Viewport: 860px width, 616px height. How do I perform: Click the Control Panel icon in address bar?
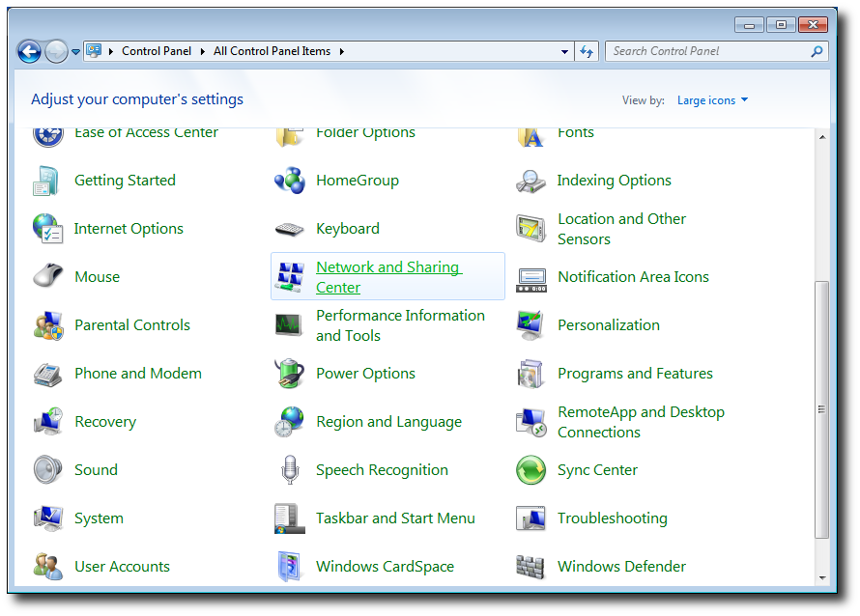pos(95,51)
